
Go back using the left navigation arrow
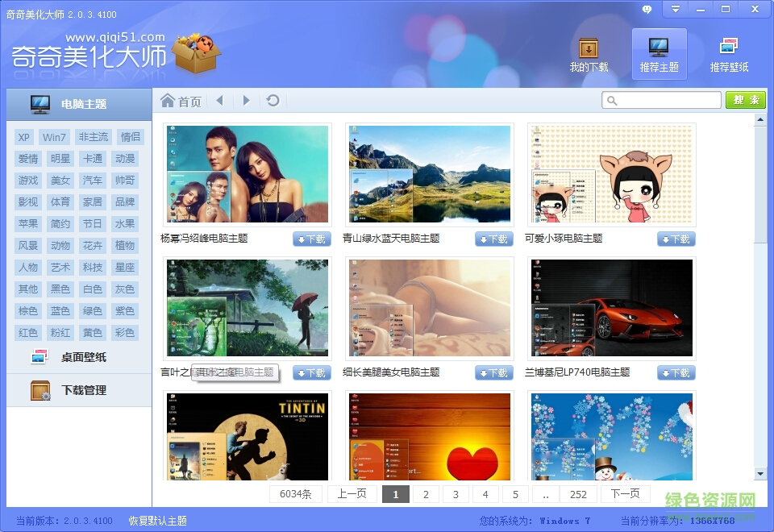coord(220,99)
